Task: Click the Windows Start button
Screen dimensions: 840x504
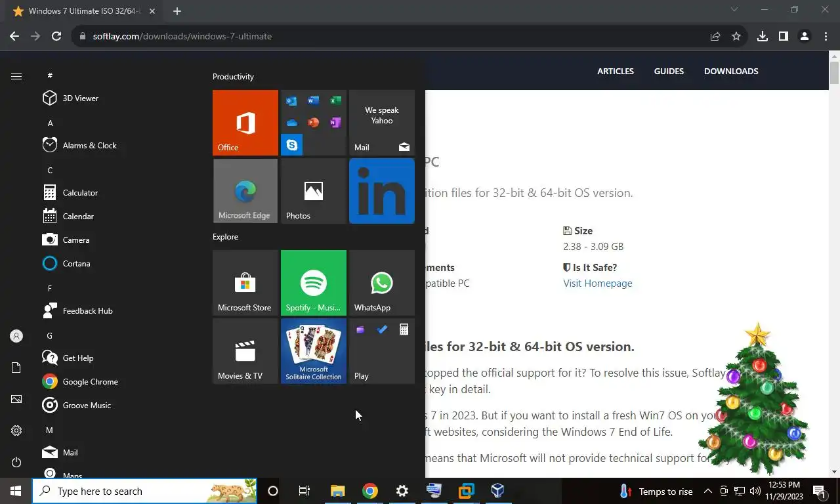Action: tap(16, 491)
